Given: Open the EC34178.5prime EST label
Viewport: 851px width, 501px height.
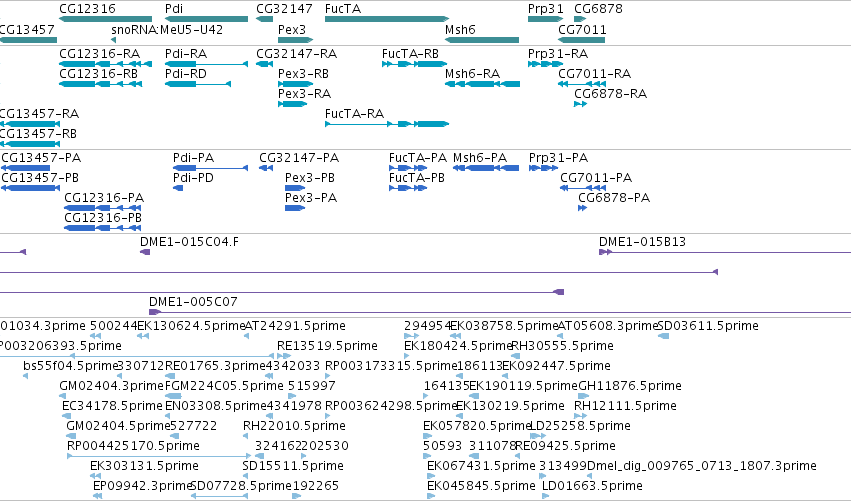Looking at the screenshot, I should tap(112, 405).
